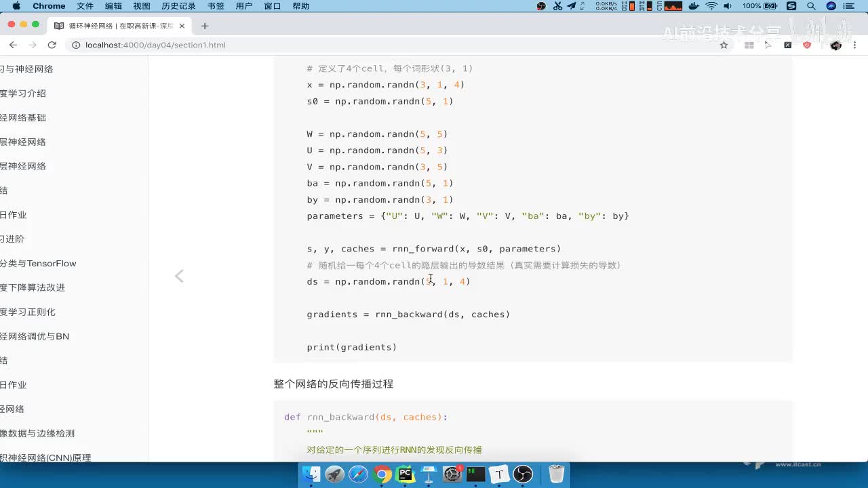The width and height of the screenshot is (868, 488).
Task: Click the Sogou input method S icon
Action: pyautogui.click(x=791, y=6)
